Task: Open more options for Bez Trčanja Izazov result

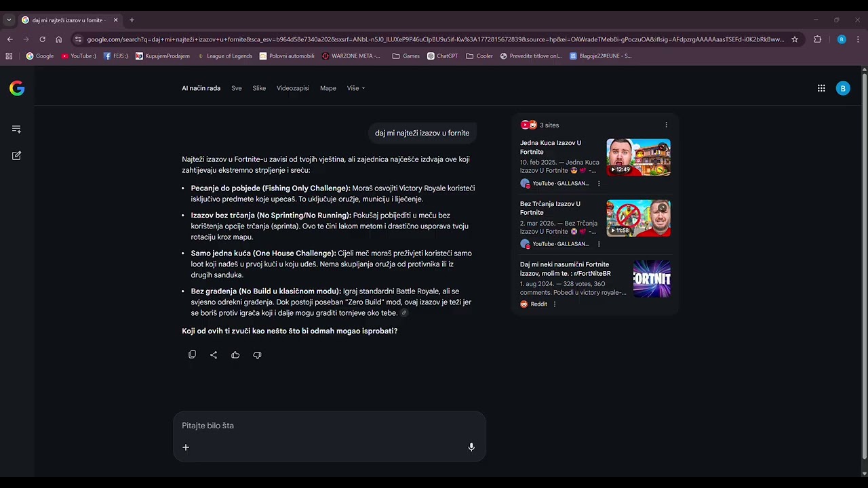Action: (599, 244)
